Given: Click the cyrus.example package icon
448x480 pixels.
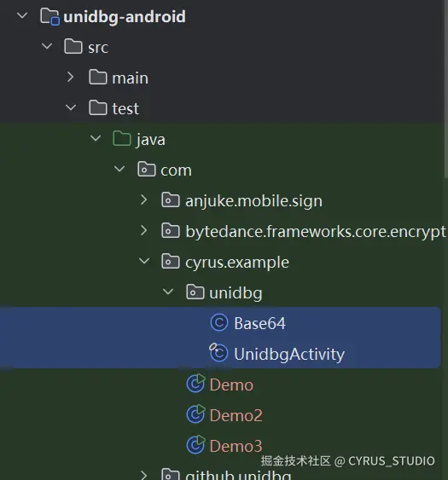Looking at the screenshot, I should pyautogui.click(x=171, y=261).
